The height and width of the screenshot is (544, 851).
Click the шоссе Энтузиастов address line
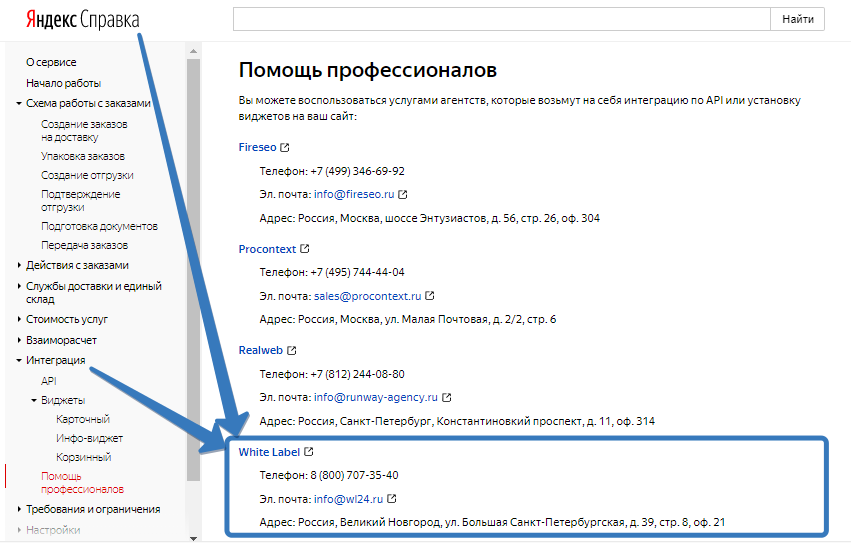tap(429, 218)
